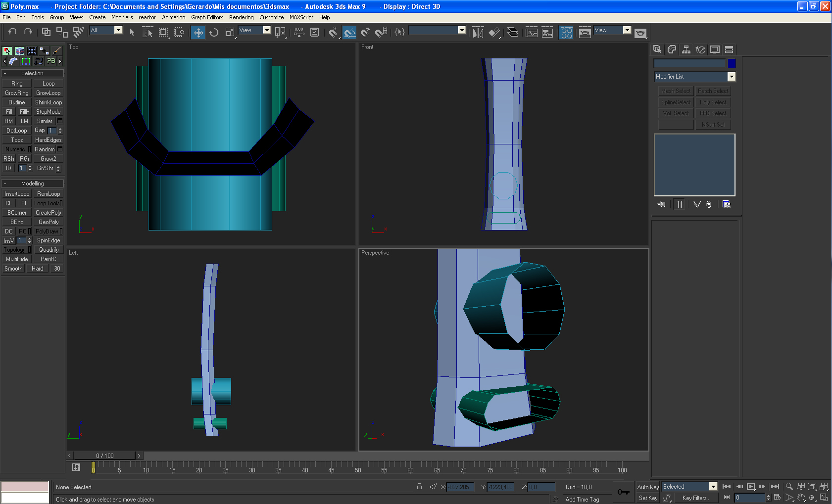Open the Graph Editors menu
832x504 pixels.
[207, 17]
